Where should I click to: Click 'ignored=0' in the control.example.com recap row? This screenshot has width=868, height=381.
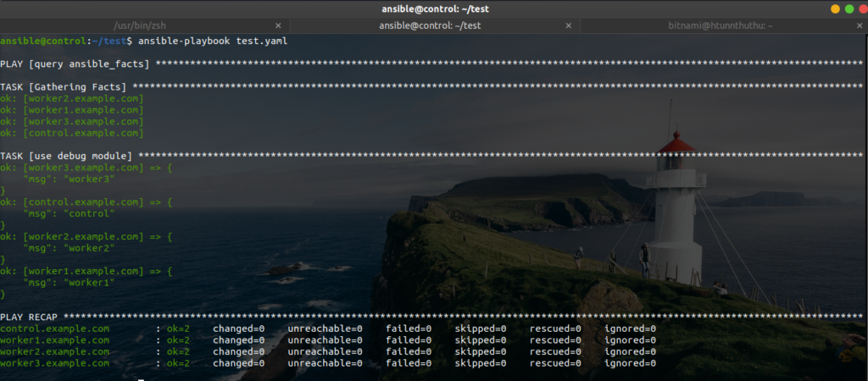[631, 329]
